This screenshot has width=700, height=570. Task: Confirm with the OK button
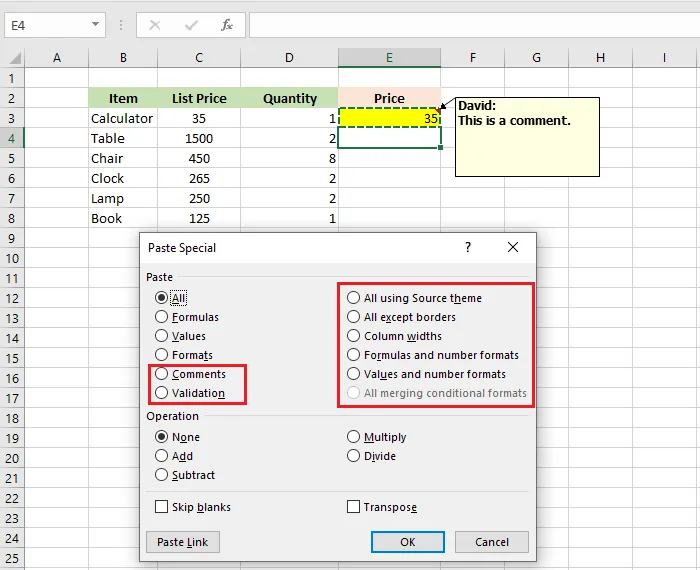tap(408, 542)
